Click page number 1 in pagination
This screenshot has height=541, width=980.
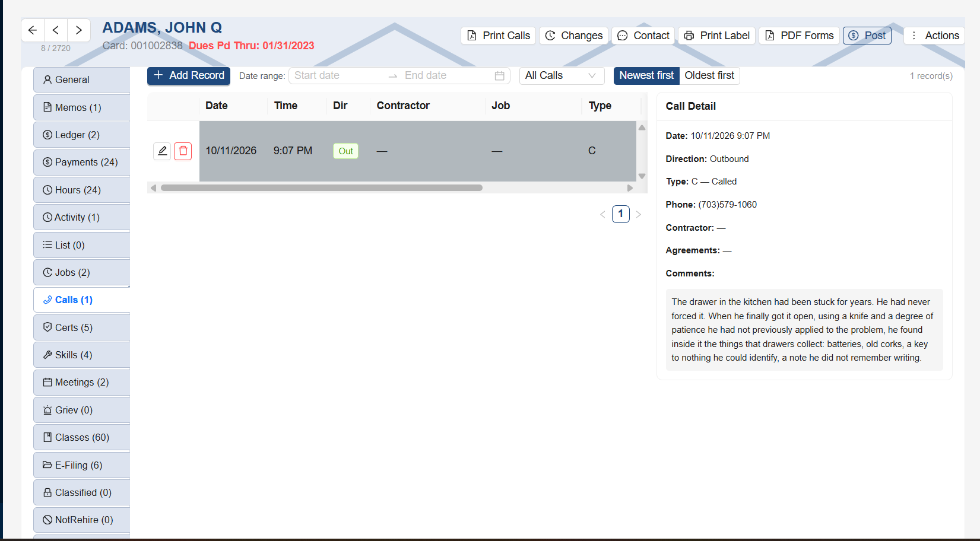tap(621, 214)
